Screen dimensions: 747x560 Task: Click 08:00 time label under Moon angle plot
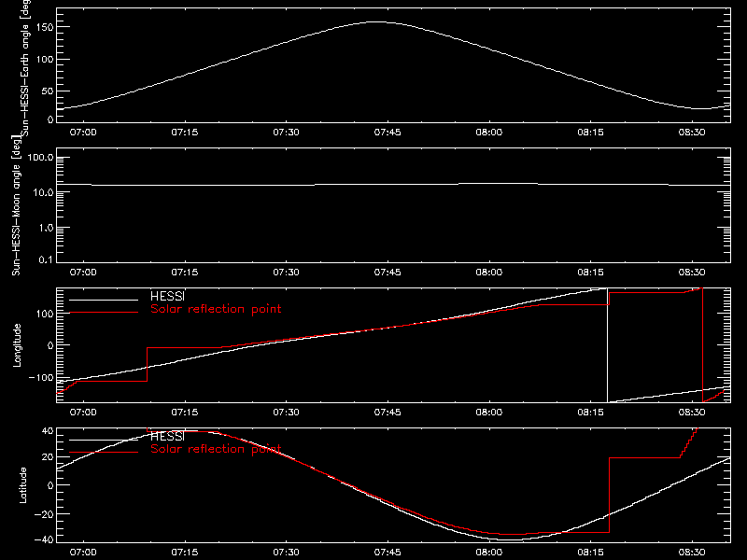pyautogui.click(x=488, y=273)
